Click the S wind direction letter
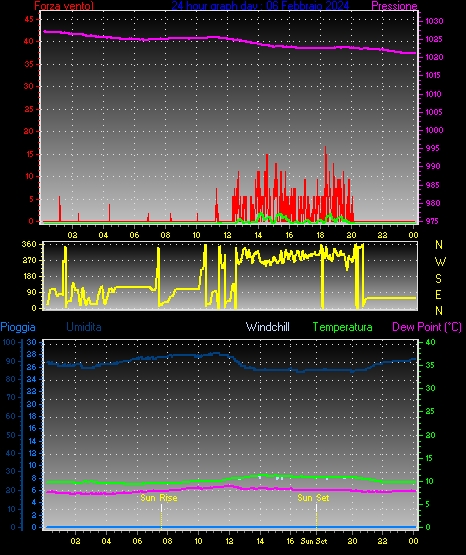This screenshot has height=555, width=466. (x=438, y=279)
